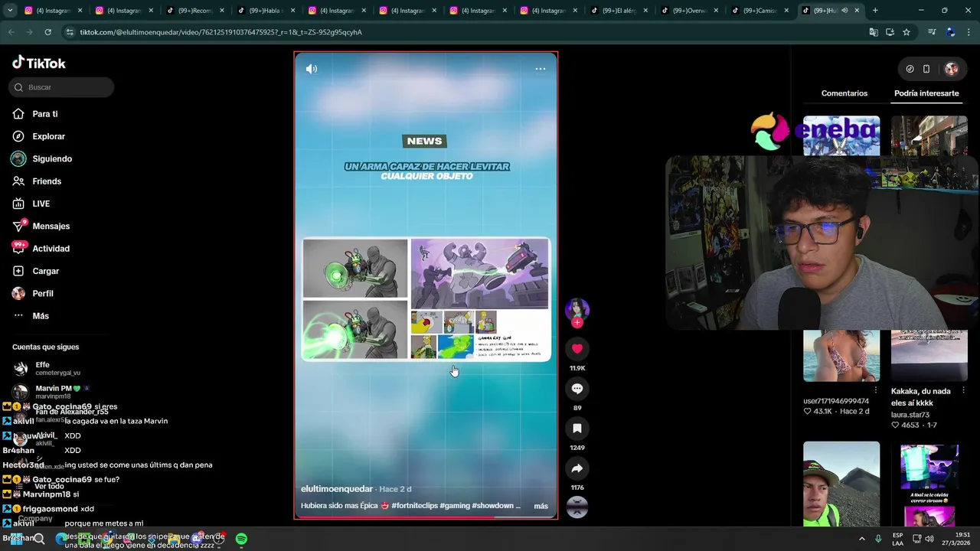The width and height of the screenshot is (980, 551).
Task: Open the laura.star73 username
Action: (910, 415)
